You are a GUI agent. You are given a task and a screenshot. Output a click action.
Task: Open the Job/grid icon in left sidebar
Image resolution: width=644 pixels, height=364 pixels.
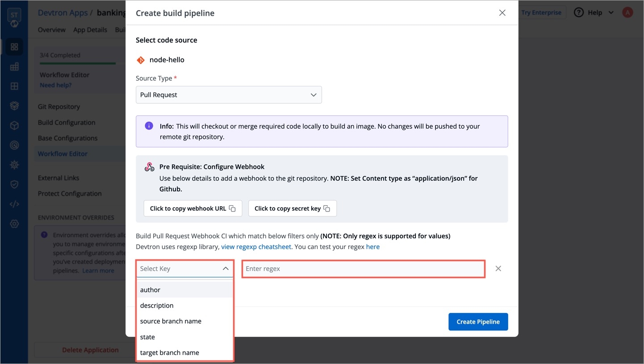tap(14, 67)
